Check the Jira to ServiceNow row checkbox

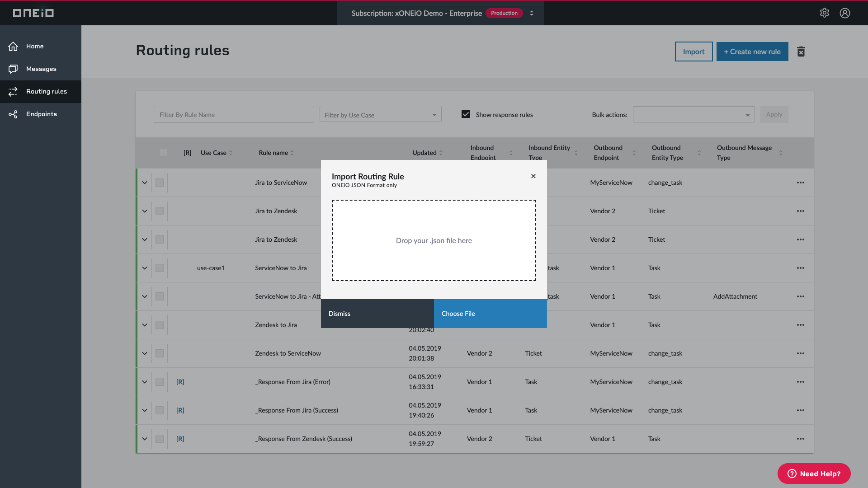pyautogui.click(x=160, y=183)
